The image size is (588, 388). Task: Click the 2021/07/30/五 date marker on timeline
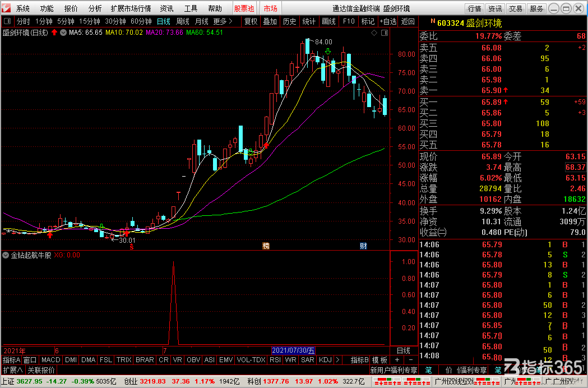293,350
